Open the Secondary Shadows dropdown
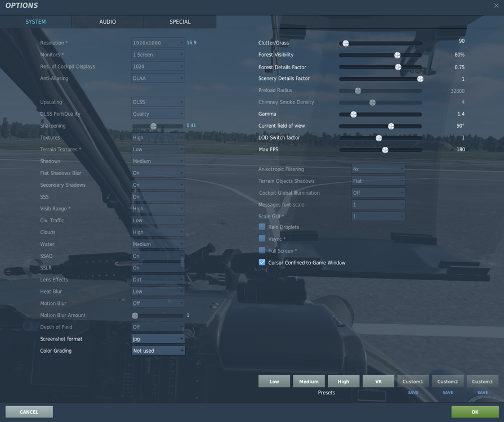The width and height of the screenshot is (504, 422). click(x=158, y=185)
